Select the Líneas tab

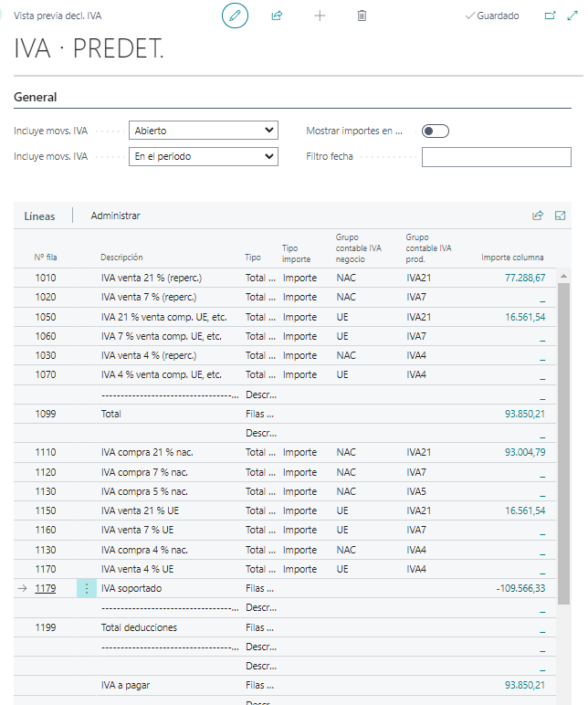pyautogui.click(x=39, y=216)
